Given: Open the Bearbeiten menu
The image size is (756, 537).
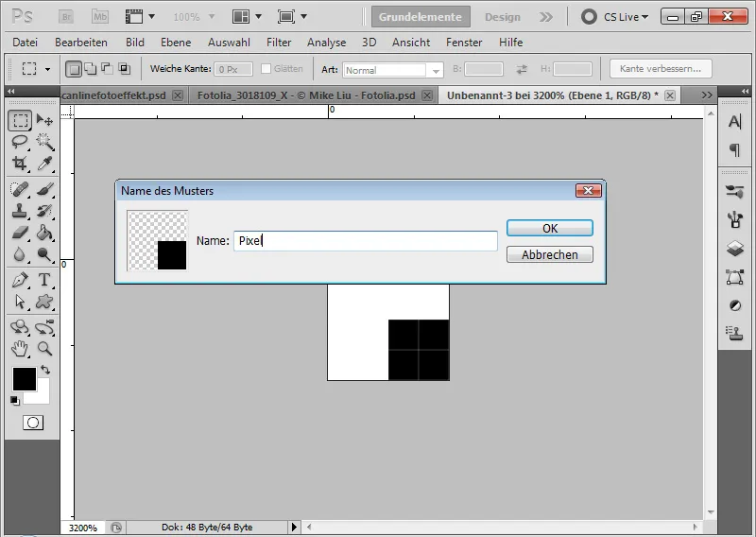Looking at the screenshot, I should pos(81,43).
